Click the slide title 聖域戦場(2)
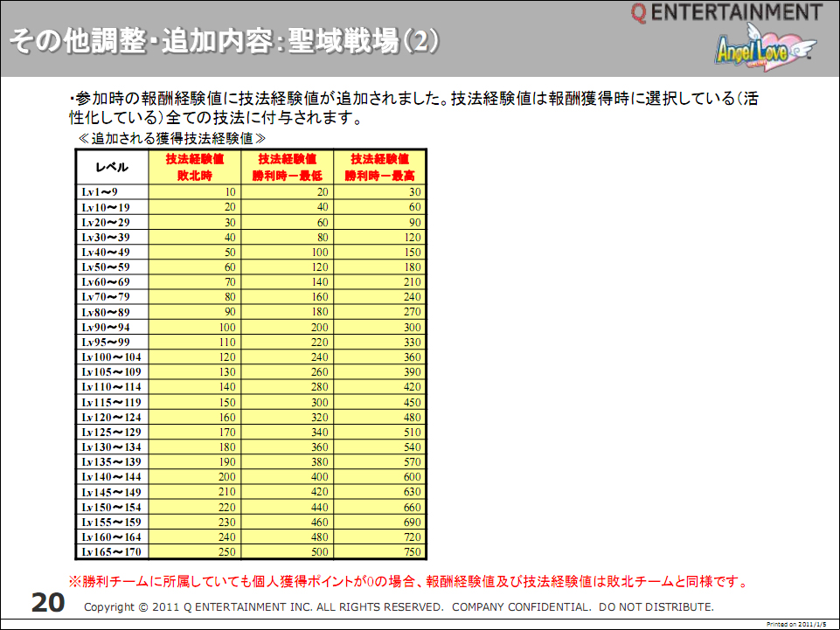Image resolution: width=840 pixels, height=630 pixels. coord(225,42)
